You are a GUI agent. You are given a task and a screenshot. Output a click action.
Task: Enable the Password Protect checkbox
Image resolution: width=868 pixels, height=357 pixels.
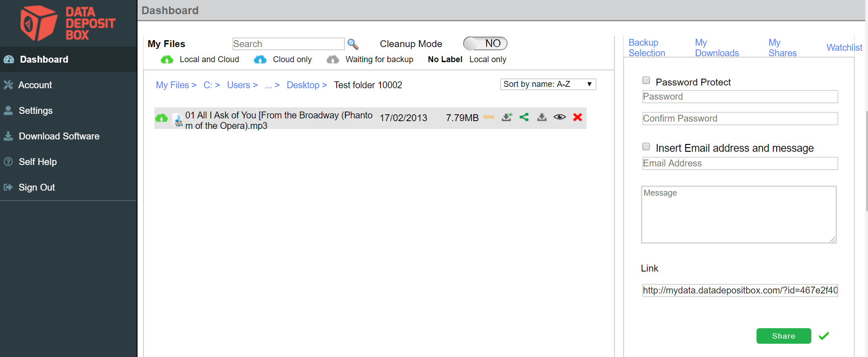[646, 80]
